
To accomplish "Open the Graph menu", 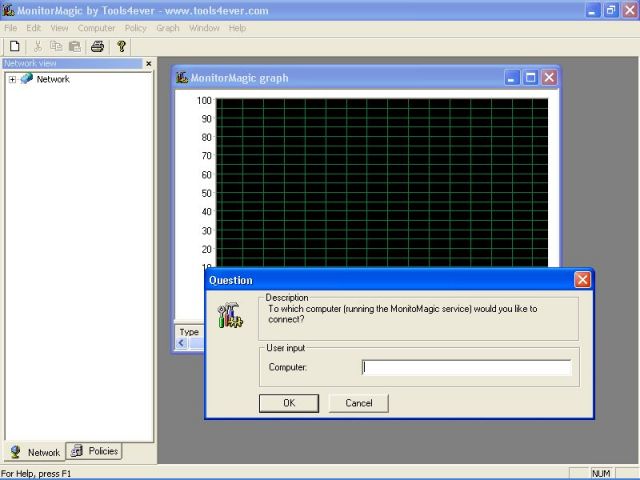I will pyautogui.click(x=168, y=28).
